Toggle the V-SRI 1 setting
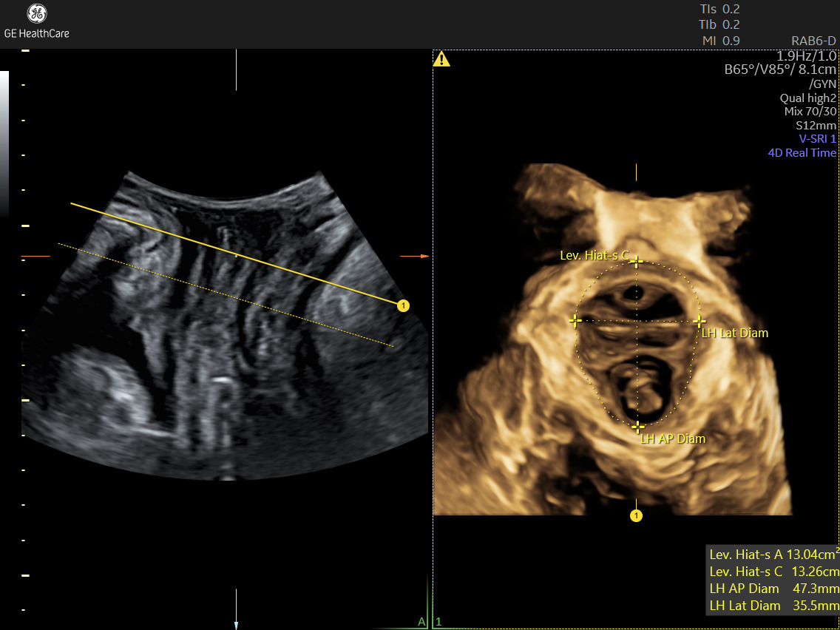The width and height of the screenshot is (840, 630). point(819,138)
